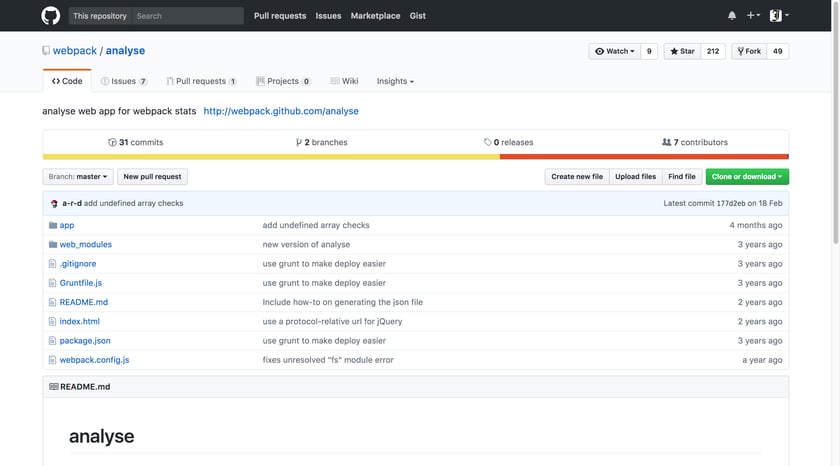Click the commits history clock icon

coord(112,142)
